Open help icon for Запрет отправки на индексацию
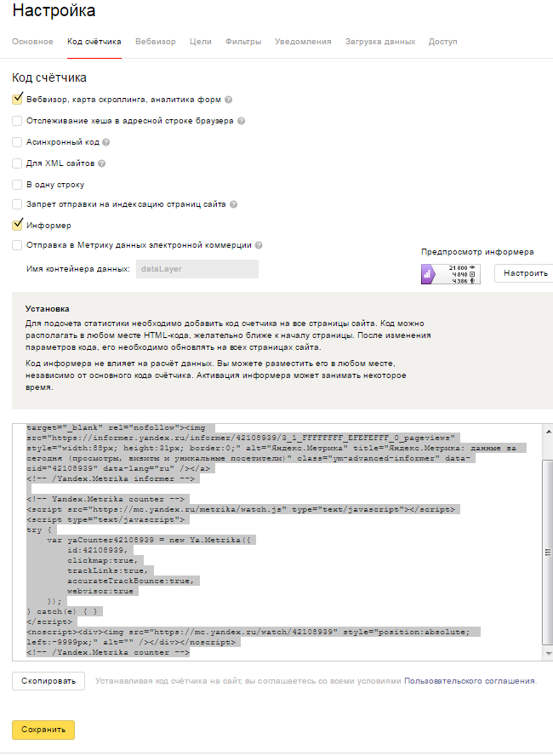Screen dimensions: 553x756 click(234, 204)
